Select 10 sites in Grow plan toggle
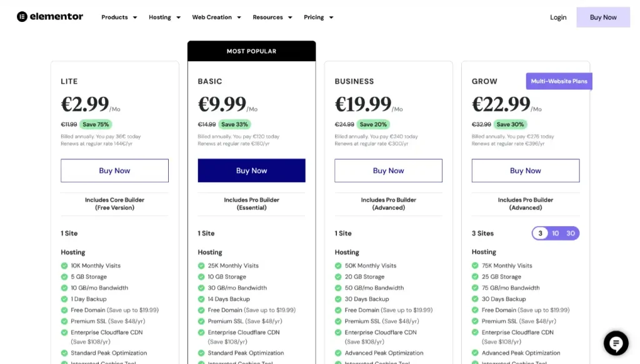Viewport: 640px width, 364px height. point(555,233)
